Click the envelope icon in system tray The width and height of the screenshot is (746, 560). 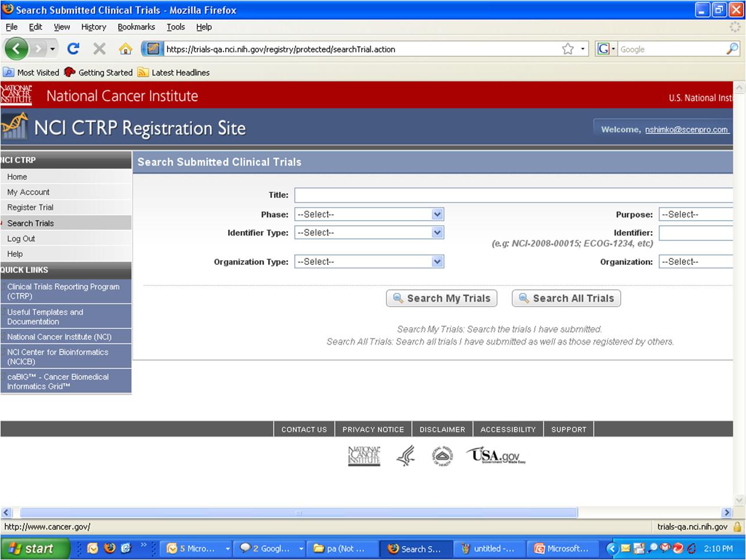(x=625, y=548)
